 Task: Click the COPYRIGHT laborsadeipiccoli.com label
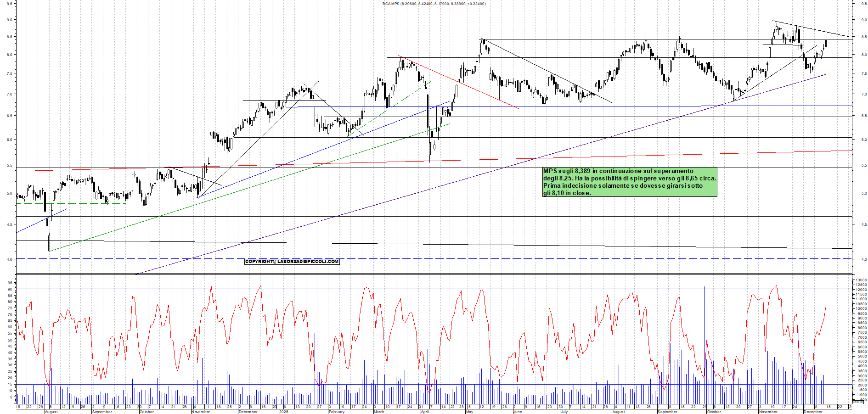[292, 262]
